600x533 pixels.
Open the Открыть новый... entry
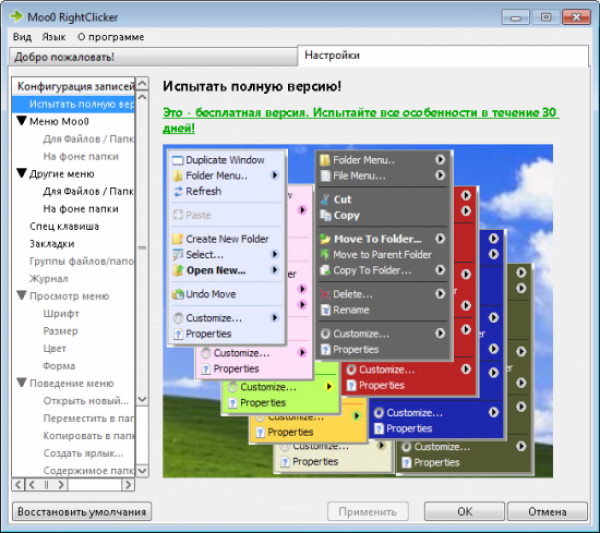coord(86,401)
